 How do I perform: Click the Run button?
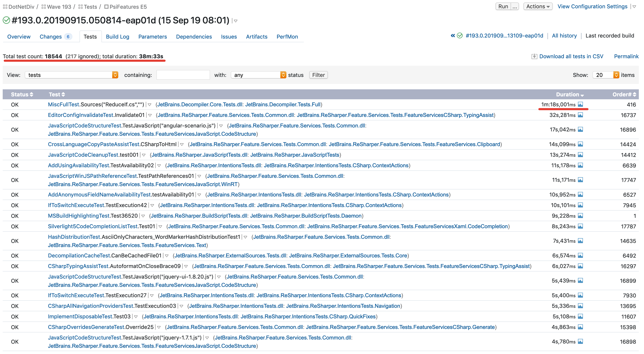click(503, 6)
